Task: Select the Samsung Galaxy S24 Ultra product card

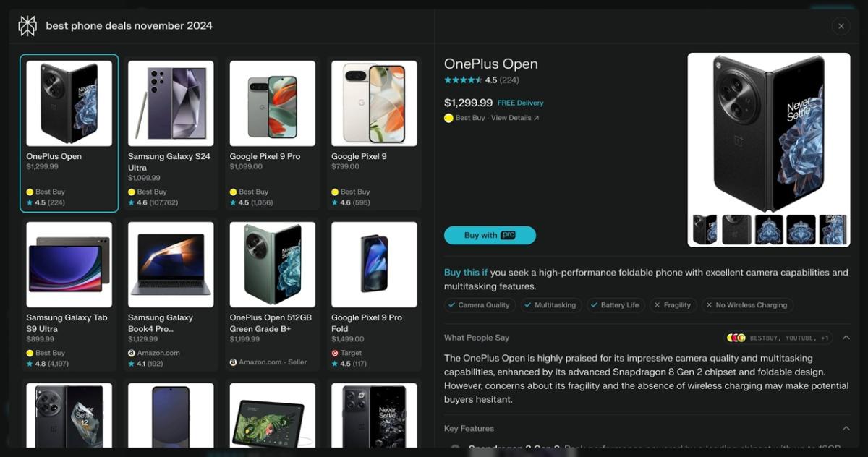Action: [171, 134]
